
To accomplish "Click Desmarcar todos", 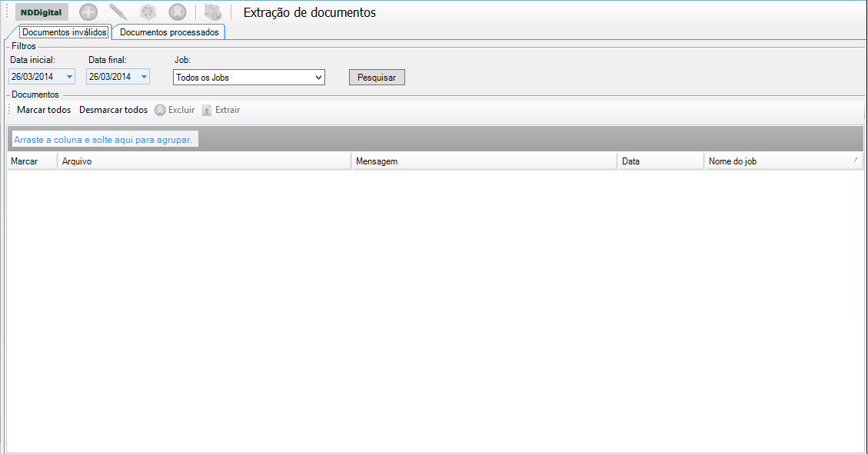I will tap(114, 110).
